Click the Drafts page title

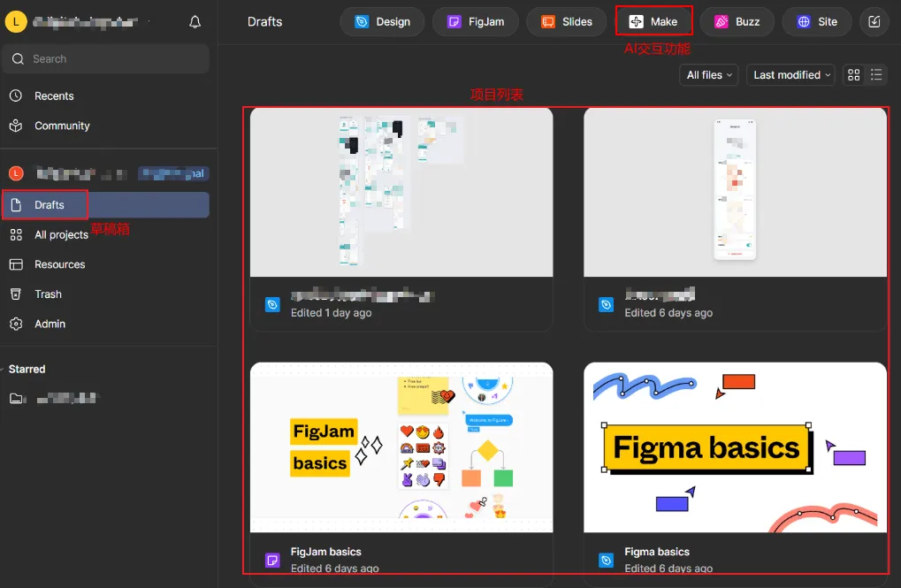(265, 22)
